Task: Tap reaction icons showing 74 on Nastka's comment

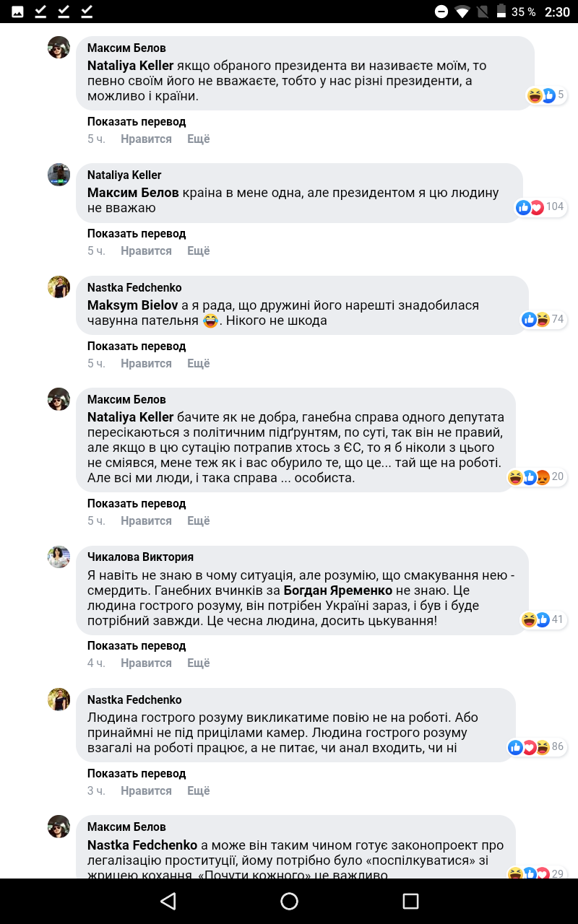Action: 543,319
